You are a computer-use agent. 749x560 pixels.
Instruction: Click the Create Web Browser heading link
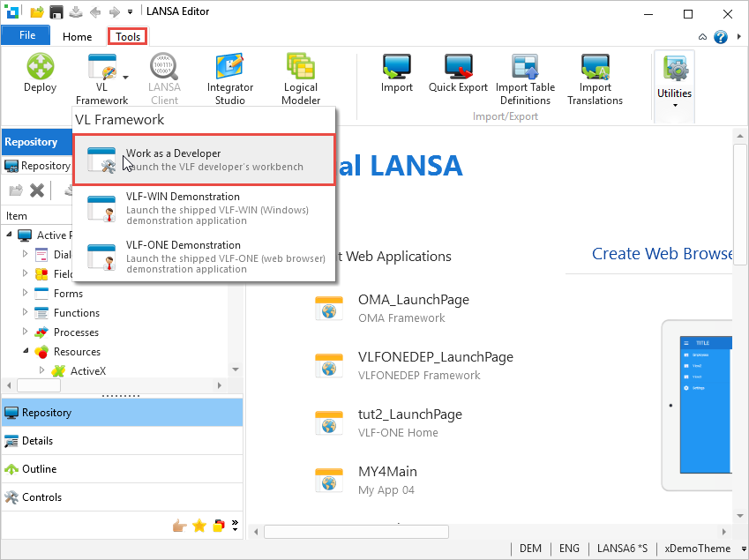tap(662, 253)
